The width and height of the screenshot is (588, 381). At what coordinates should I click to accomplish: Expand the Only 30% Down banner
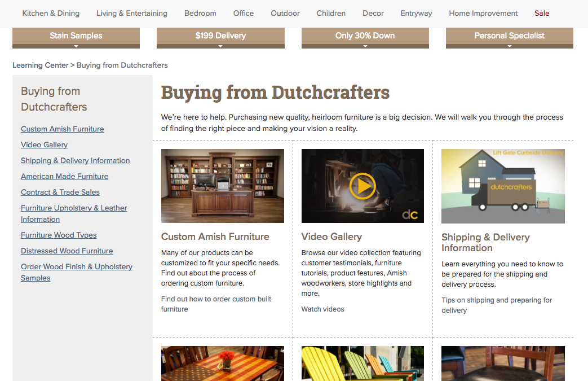(x=365, y=38)
